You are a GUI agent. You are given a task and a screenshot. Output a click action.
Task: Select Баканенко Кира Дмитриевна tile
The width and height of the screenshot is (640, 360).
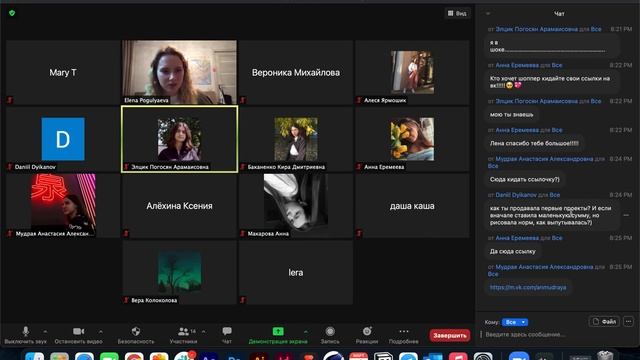[296, 139]
